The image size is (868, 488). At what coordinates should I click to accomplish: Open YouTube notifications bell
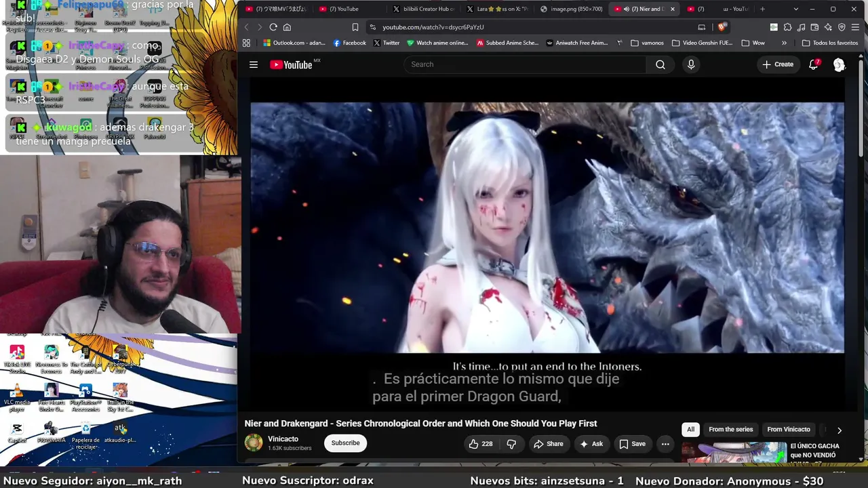[814, 64]
